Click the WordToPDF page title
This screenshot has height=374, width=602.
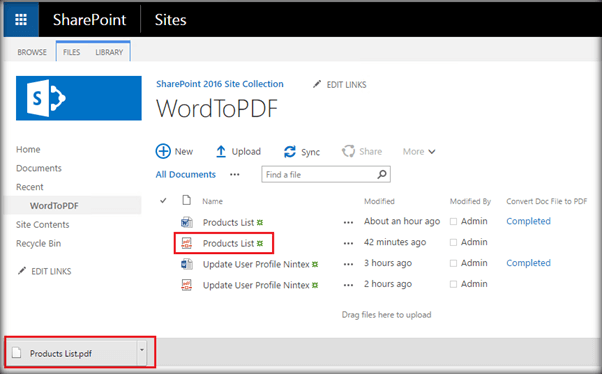pyautogui.click(x=217, y=109)
